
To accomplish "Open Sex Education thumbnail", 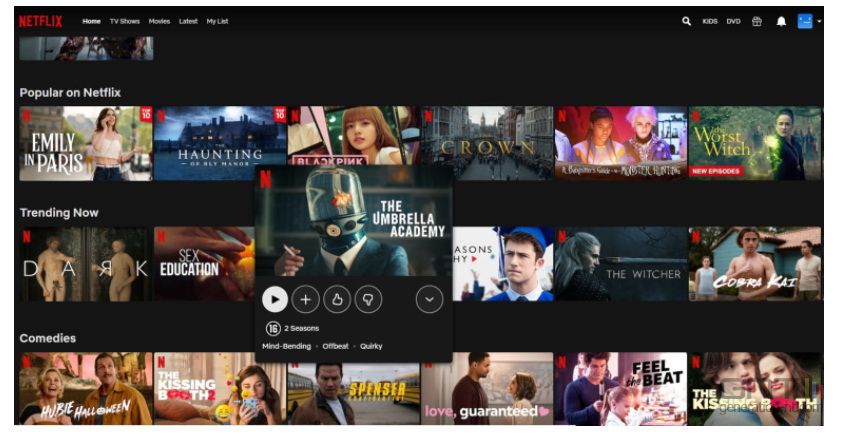I will click(x=204, y=264).
